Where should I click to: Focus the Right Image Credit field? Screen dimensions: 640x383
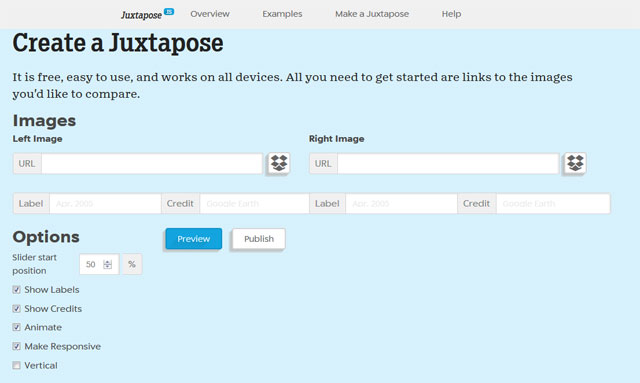tap(553, 203)
